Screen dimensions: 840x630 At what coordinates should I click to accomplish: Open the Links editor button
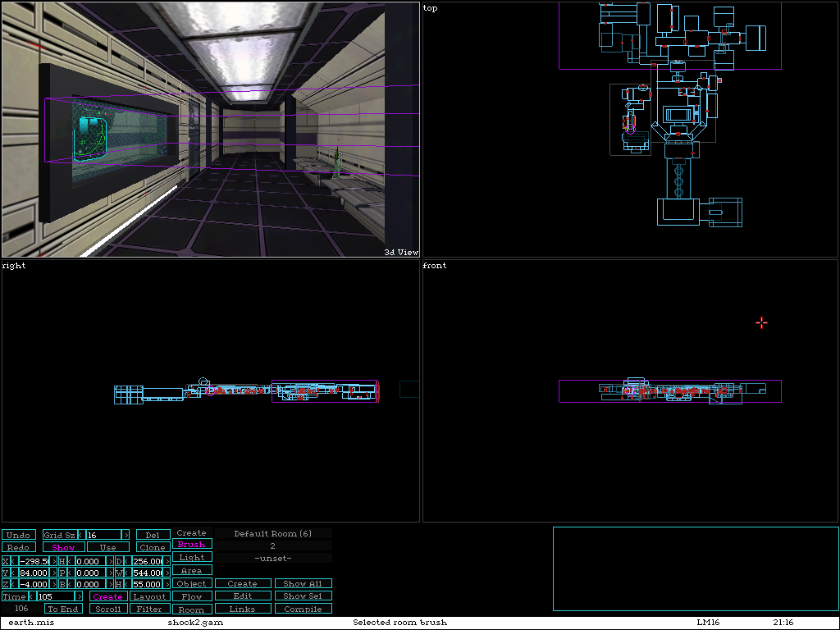click(243, 609)
